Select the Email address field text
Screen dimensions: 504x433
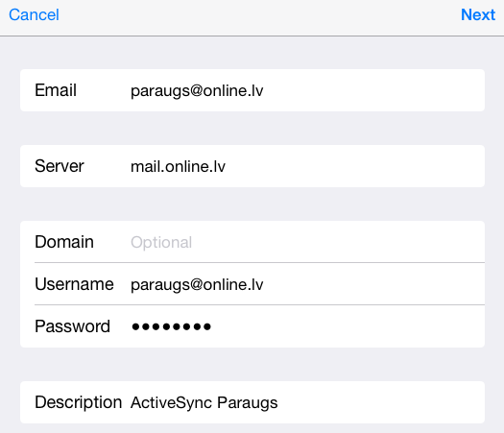pyautogui.click(x=197, y=90)
